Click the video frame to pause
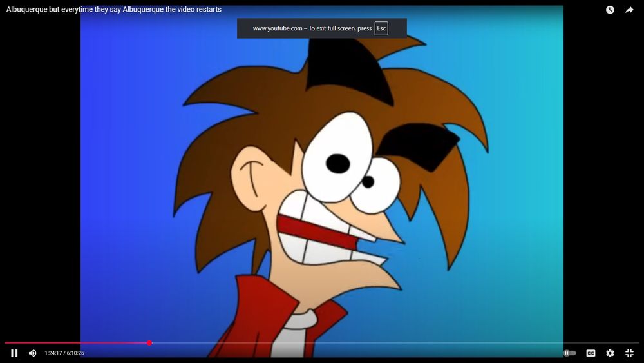This screenshot has width=644, height=363. 321,181
